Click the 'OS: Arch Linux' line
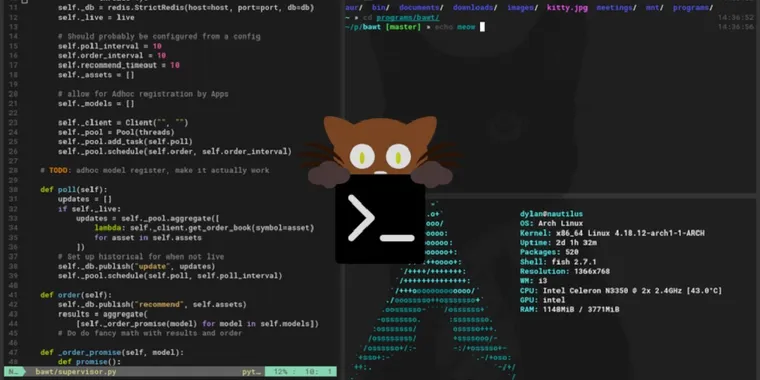 click(551, 223)
